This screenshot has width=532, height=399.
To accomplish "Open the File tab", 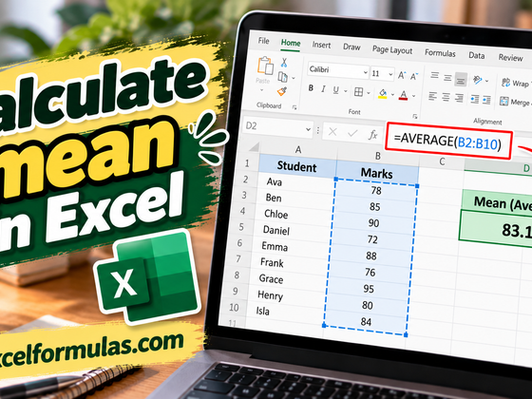I will [x=263, y=41].
